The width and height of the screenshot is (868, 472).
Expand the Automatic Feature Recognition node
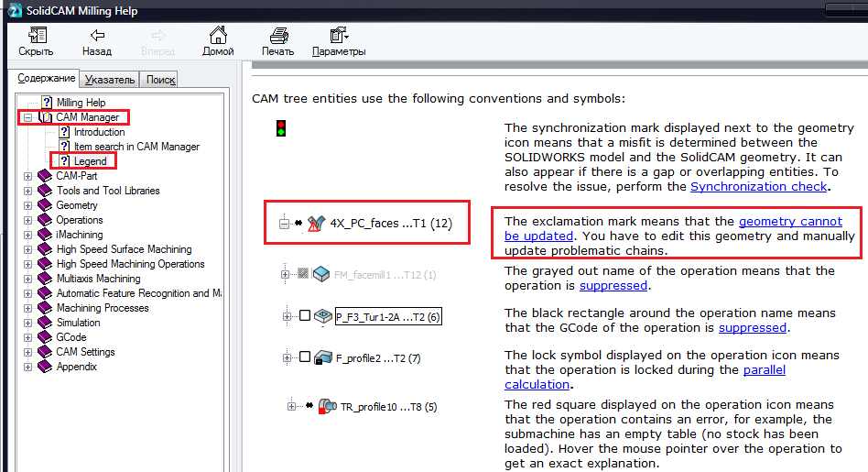tap(27, 293)
